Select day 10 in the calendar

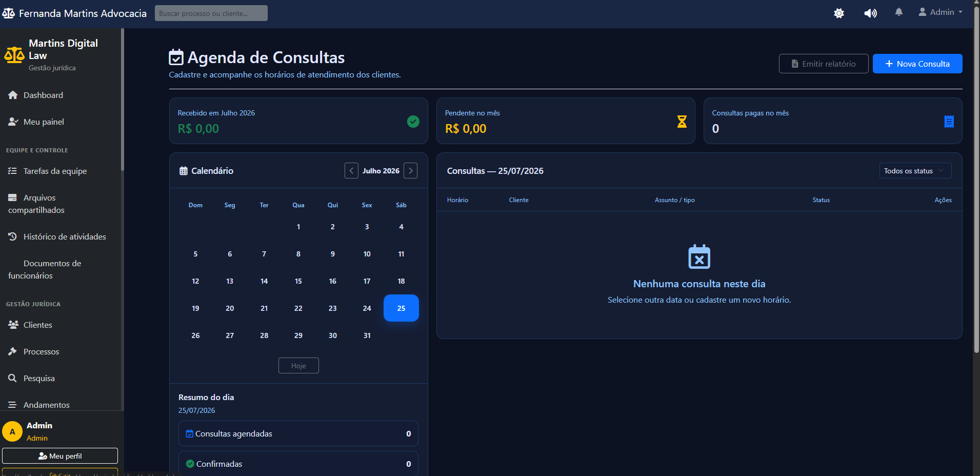[367, 254]
